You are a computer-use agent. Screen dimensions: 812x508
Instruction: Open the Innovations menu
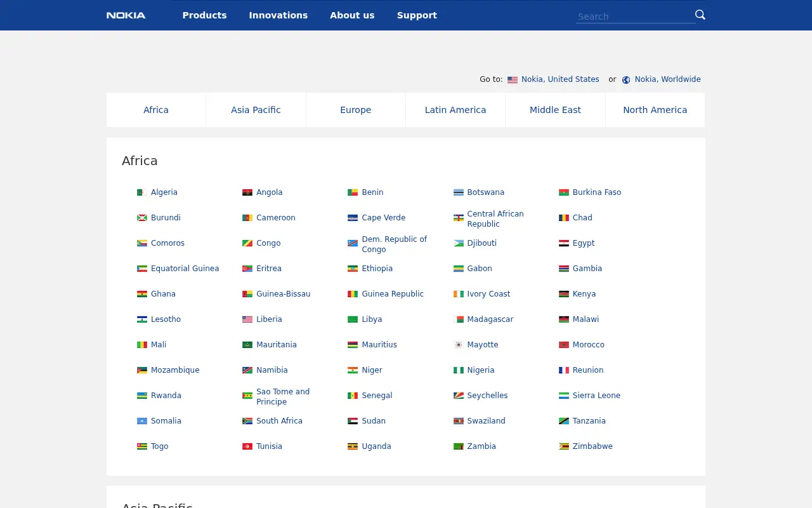278,15
